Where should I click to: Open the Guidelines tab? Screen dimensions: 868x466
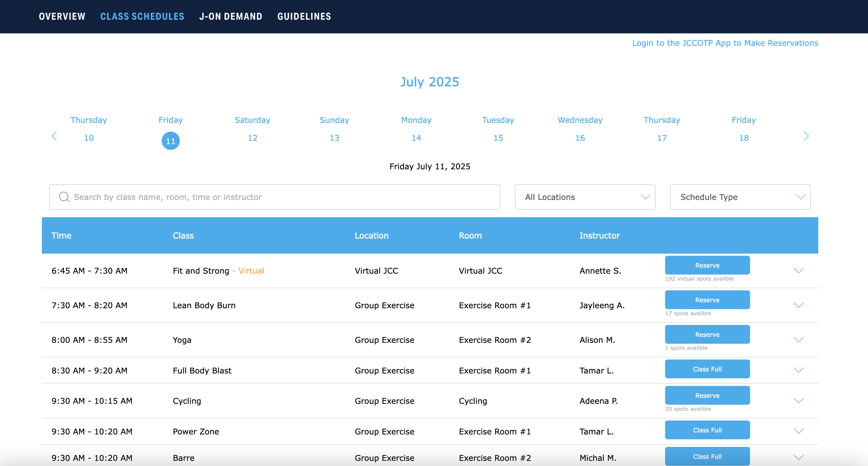[304, 16]
